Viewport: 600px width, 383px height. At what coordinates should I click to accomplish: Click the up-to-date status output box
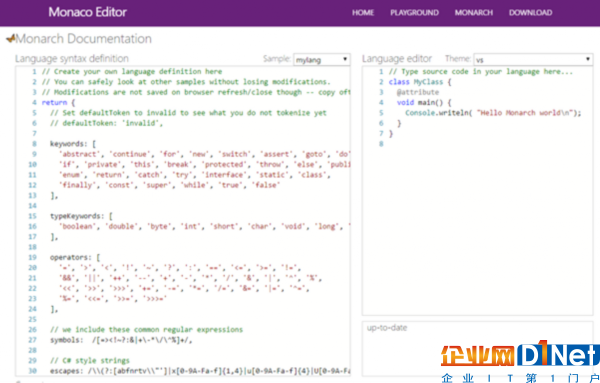click(477, 349)
